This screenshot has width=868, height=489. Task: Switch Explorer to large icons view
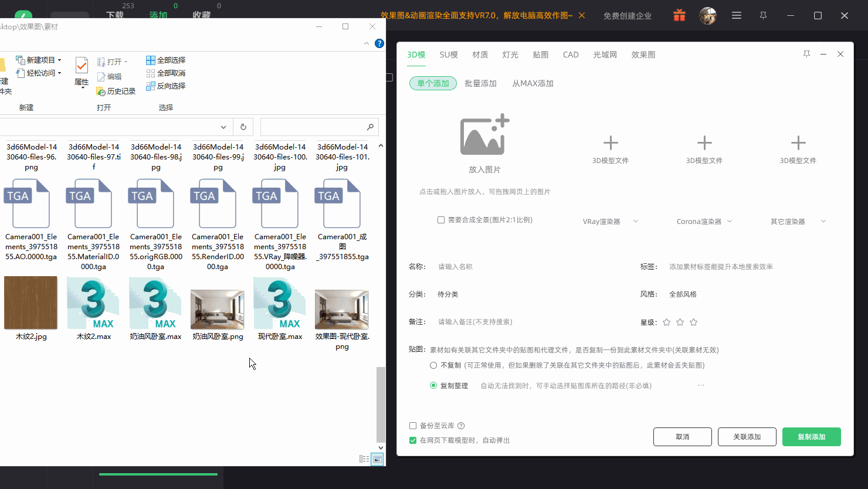pos(377,459)
